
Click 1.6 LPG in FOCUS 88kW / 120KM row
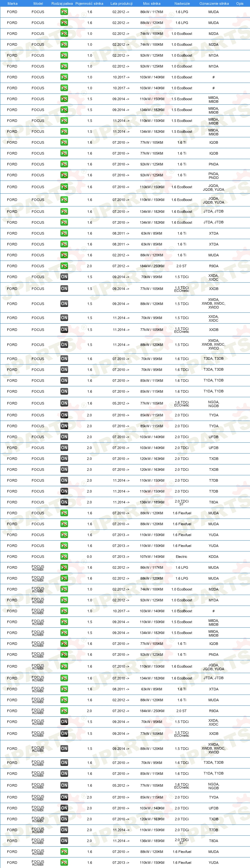point(182,23)
